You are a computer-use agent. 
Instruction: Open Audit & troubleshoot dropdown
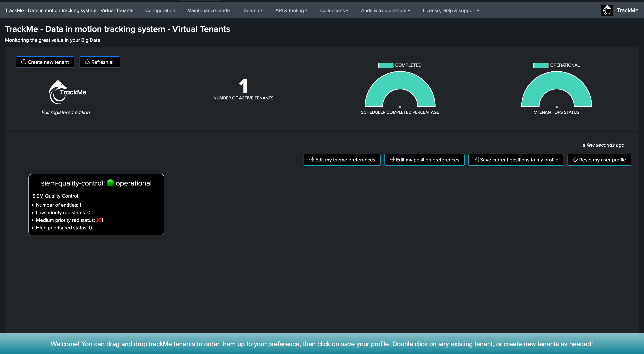[x=385, y=10]
